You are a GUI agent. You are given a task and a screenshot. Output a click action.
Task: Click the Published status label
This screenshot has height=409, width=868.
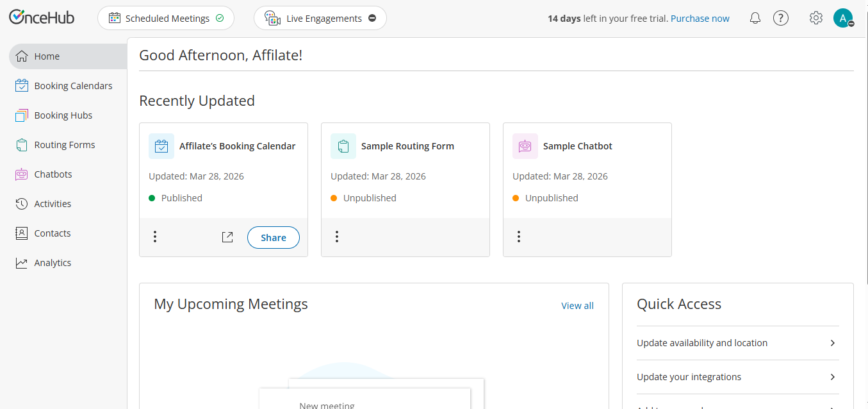[182, 198]
